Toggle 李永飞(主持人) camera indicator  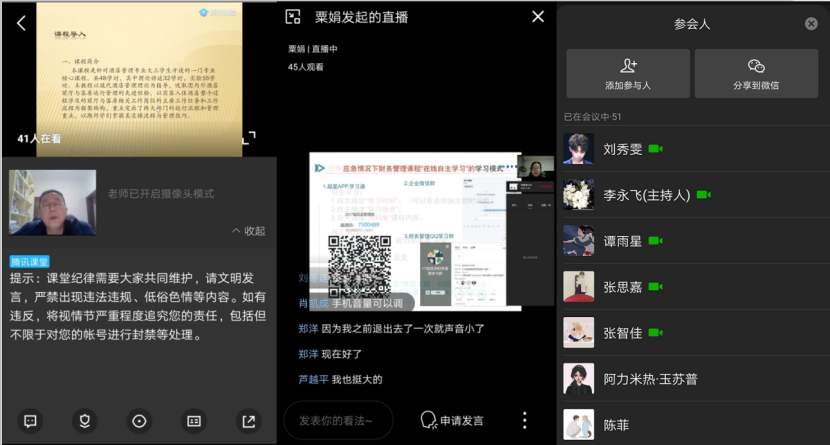click(x=703, y=194)
